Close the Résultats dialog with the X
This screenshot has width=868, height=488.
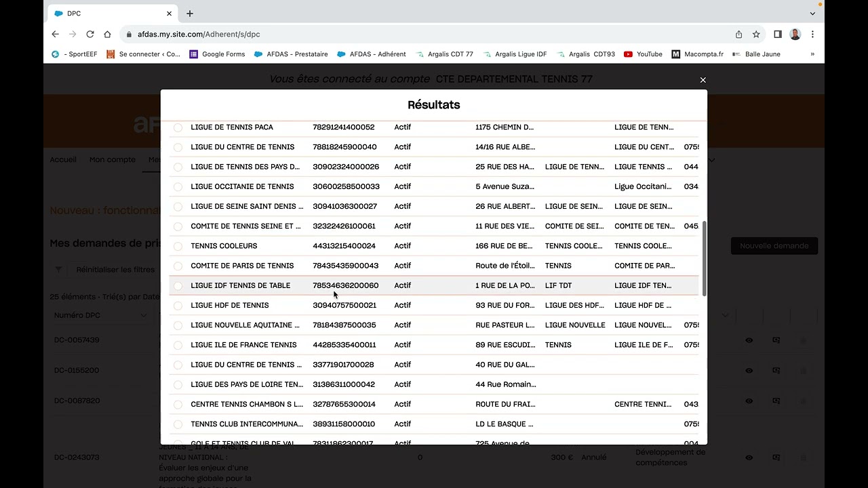point(703,80)
